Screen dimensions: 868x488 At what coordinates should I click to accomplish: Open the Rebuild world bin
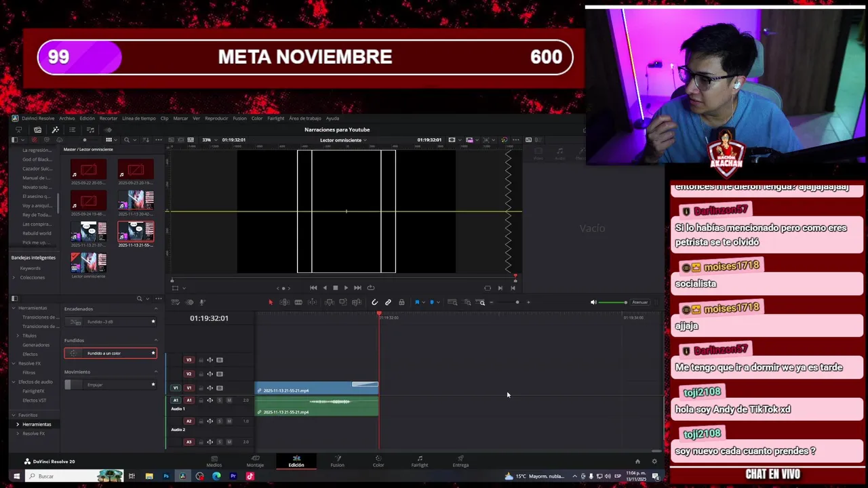click(37, 233)
